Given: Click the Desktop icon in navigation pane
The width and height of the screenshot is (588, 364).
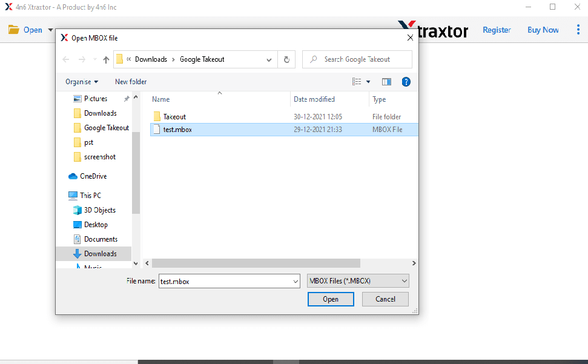Looking at the screenshot, I should [78, 225].
